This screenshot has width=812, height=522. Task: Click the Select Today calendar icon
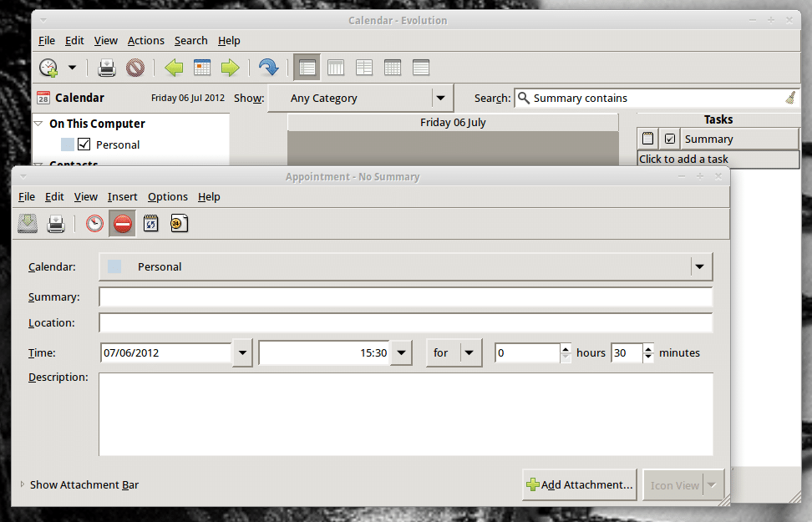point(202,68)
